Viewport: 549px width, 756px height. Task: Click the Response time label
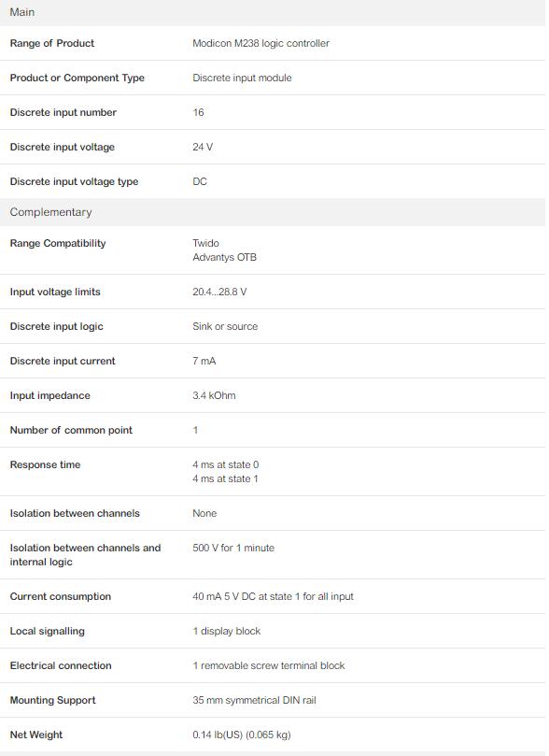(x=45, y=464)
